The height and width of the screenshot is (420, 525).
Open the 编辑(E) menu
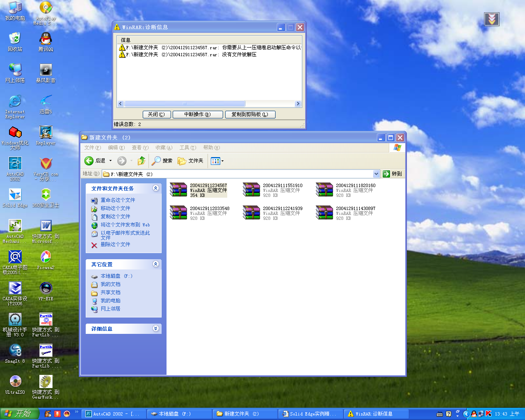(116, 148)
